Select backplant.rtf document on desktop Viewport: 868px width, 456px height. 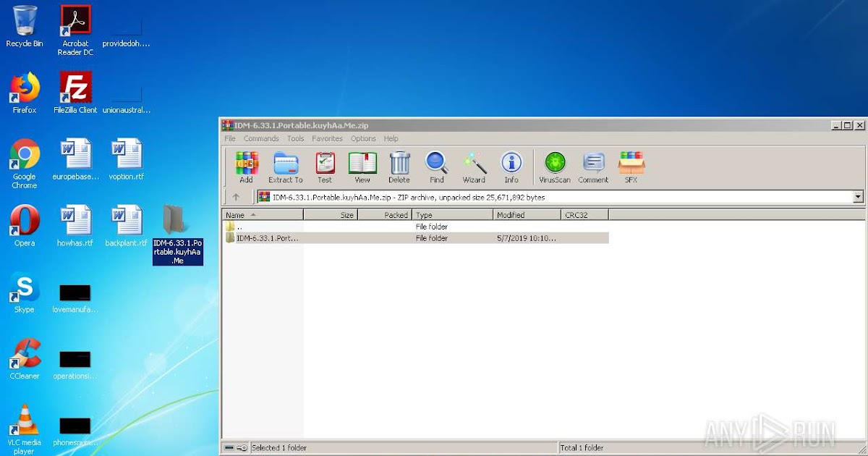[127, 225]
